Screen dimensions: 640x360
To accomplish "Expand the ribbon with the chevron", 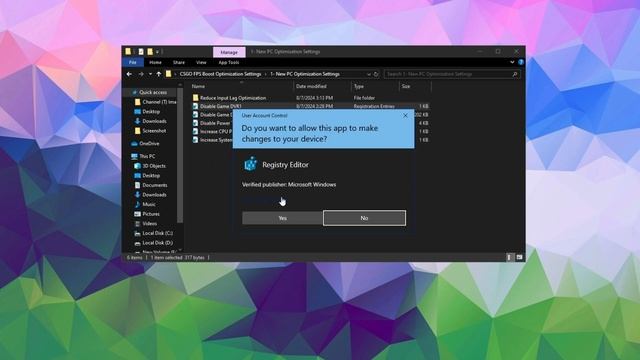I will point(512,62).
